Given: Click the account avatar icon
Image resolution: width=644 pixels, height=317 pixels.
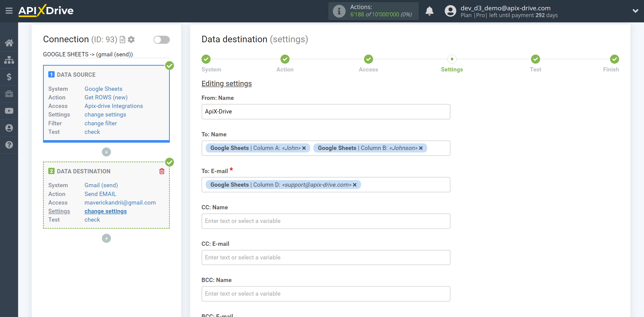Looking at the screenshot, I should [x=450, y=11].
